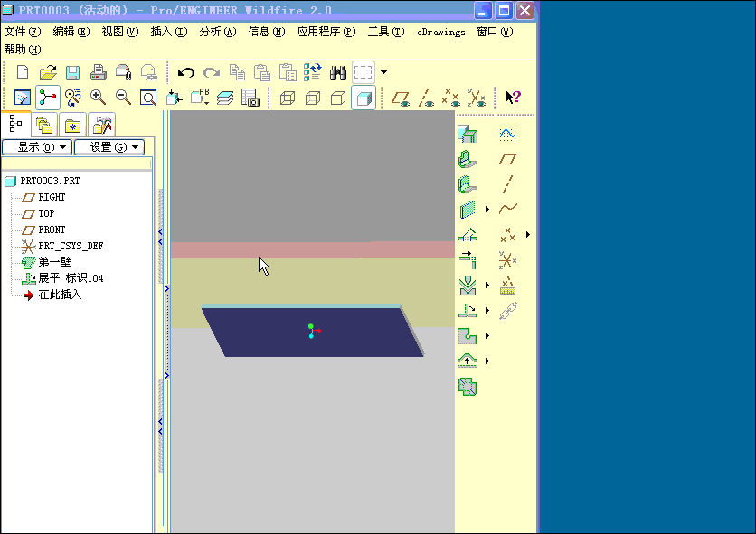Create a datum curve
Screen dimensions: 756x534
(x=507, y=209)
